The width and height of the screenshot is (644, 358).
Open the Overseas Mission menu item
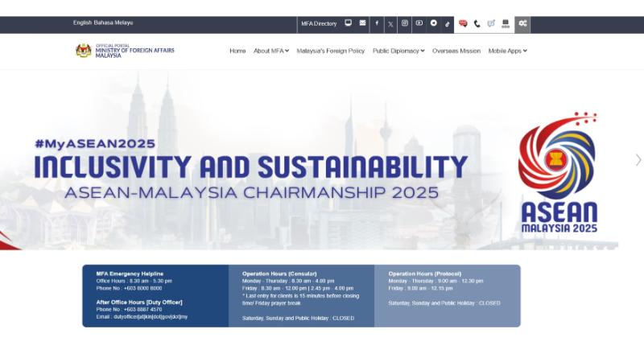(x=456, y=51)
